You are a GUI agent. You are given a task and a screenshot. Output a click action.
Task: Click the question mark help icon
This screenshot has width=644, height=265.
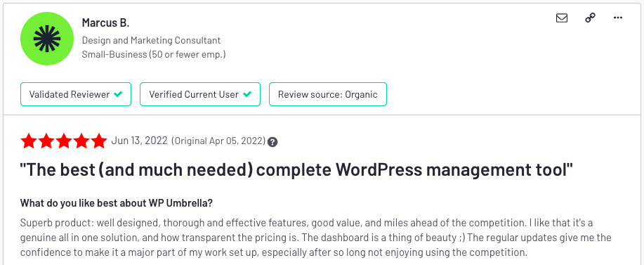click(x=272, y=142)
